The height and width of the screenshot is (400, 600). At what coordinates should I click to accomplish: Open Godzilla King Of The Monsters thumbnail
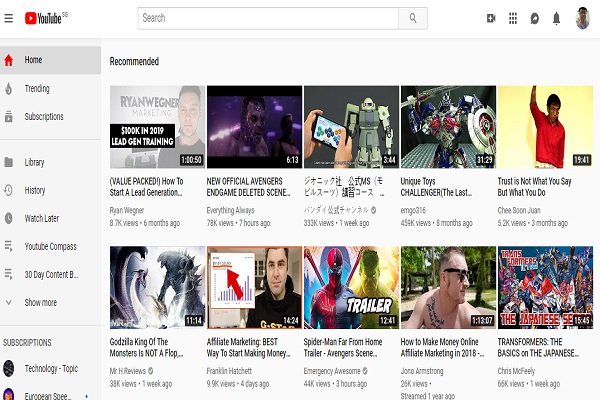point(157,287)
